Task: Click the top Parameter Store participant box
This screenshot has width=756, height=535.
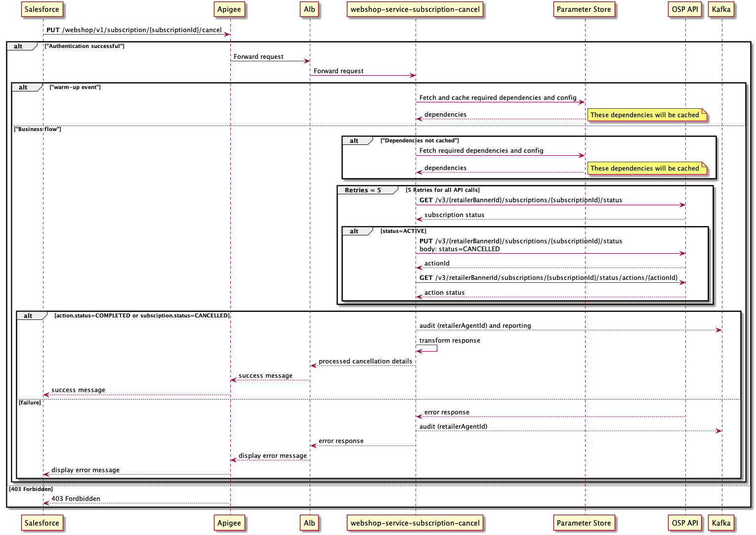Action: (584, 9)
